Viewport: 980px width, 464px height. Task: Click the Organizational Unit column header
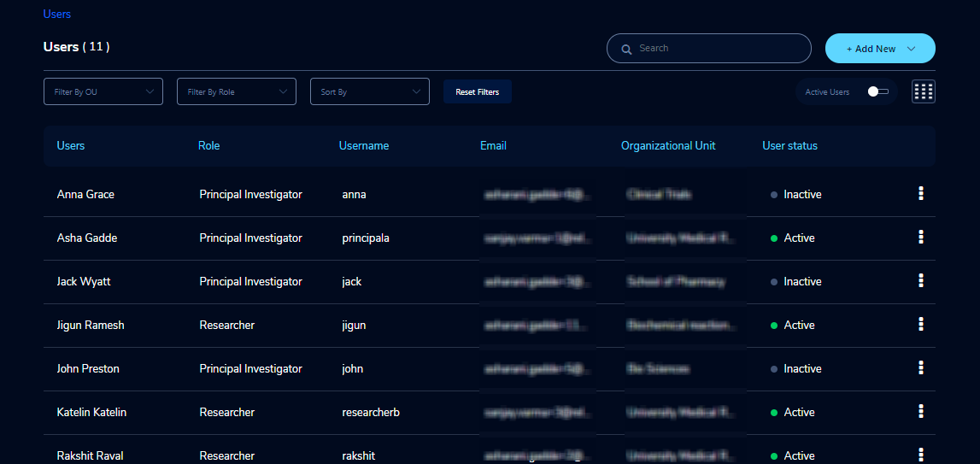tap(668, 146)
